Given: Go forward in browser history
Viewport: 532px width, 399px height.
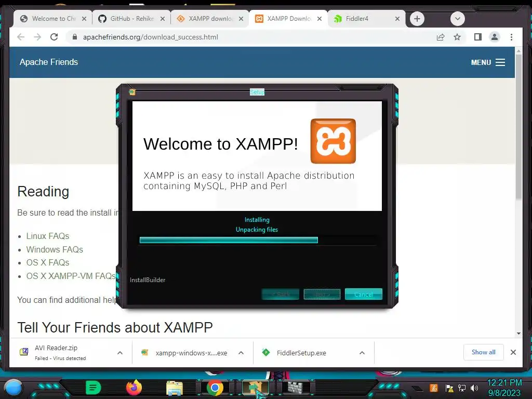Looking at the screenshot, I should point(37,37).
